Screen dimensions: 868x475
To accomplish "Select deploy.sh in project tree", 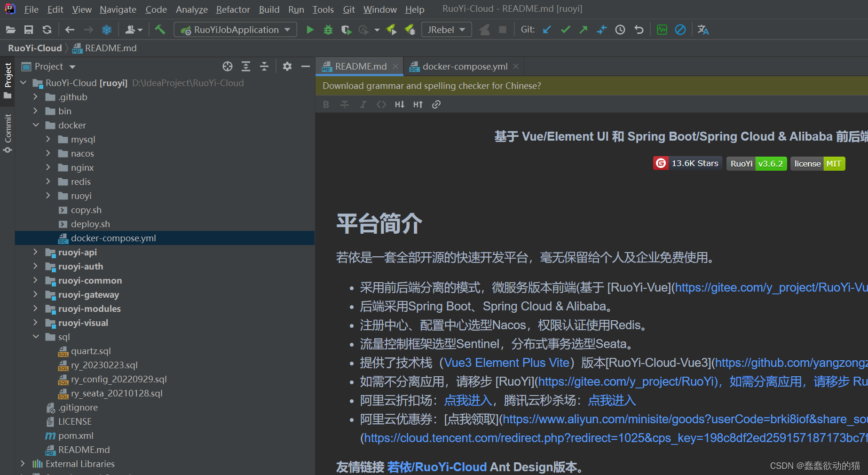I will pyautogui.click(x=90, y=224).
